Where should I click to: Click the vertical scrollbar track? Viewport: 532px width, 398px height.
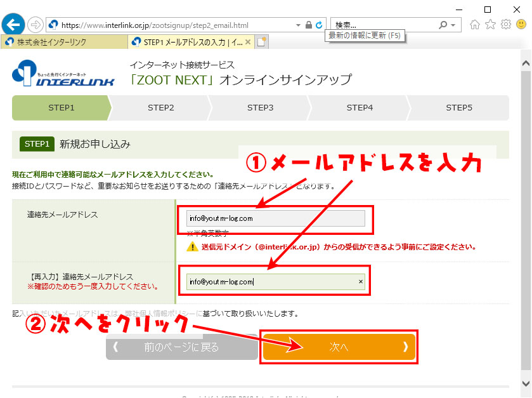pos(526,221)
